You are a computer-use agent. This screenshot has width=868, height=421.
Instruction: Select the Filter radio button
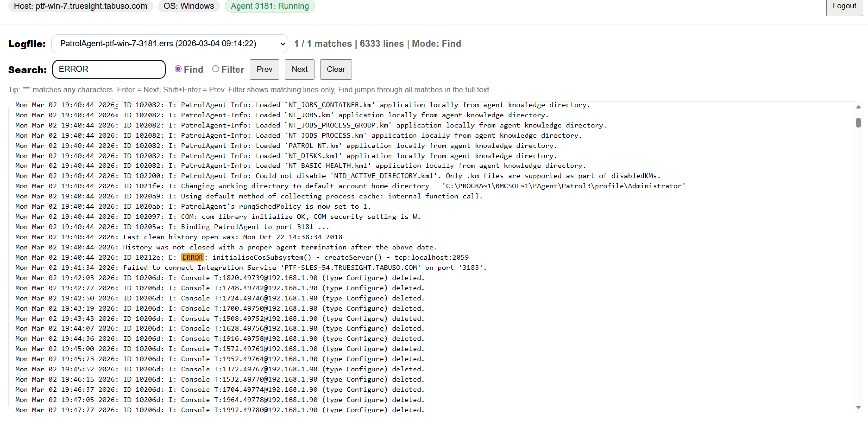[x=215, y=69]
